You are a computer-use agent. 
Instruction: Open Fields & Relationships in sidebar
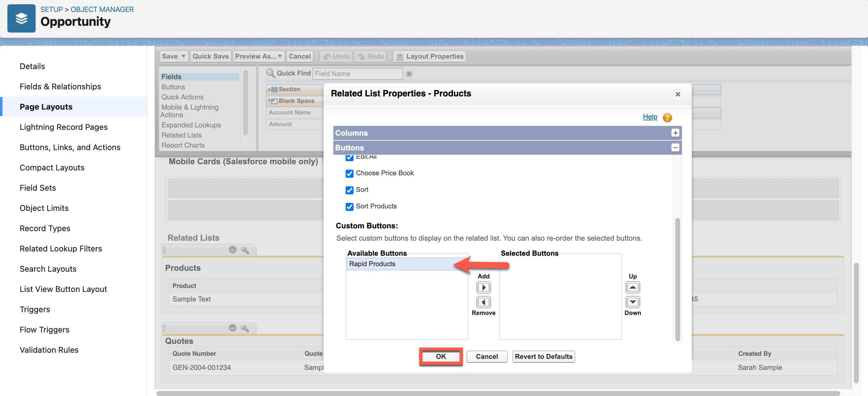tap(60, 86)
